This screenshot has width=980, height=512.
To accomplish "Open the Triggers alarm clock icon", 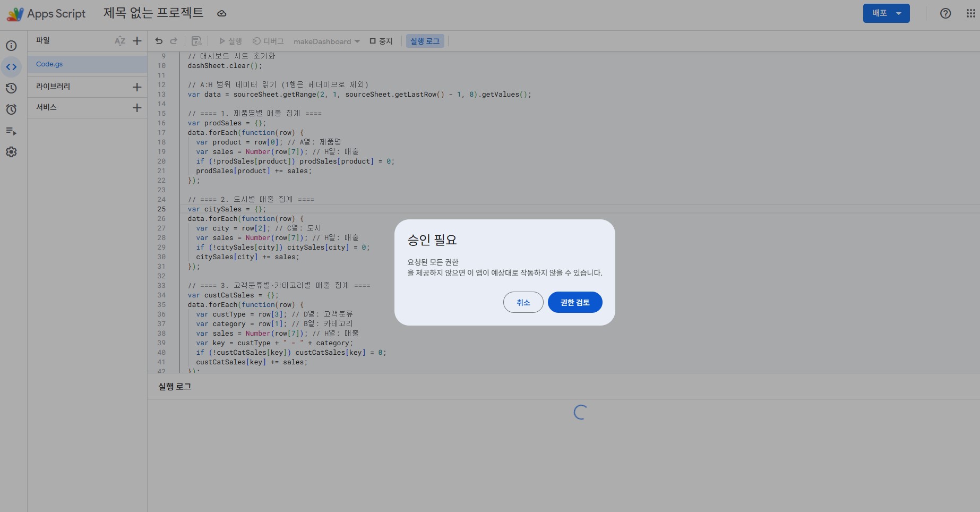I will pyautogui.click(x=11, y=109).
